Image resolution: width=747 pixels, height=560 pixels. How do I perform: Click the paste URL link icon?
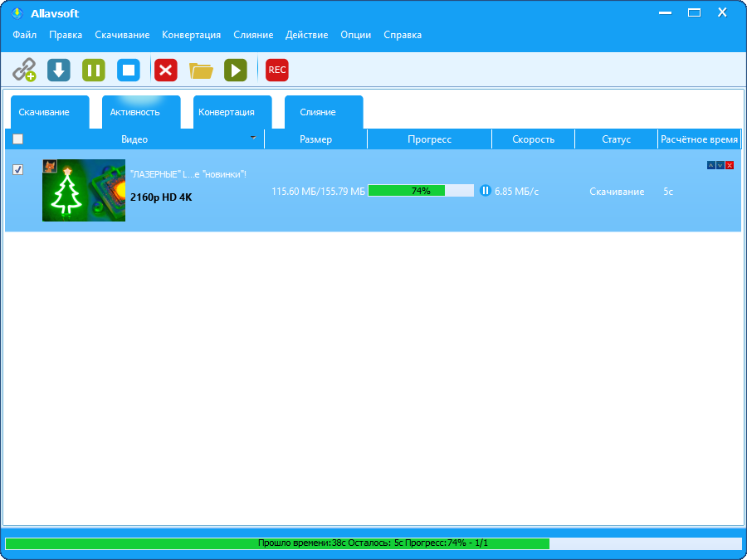pyautogui.click(x=24, y=71)
